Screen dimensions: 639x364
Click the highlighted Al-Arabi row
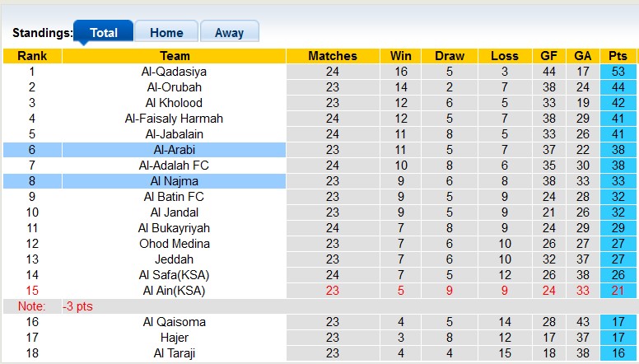pos(174,150)
